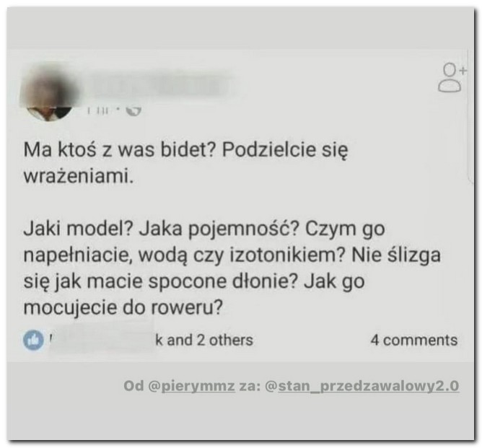Click the "Ma ktoś z was bidet?" line
Screen dimensions: 482x448
185,150
